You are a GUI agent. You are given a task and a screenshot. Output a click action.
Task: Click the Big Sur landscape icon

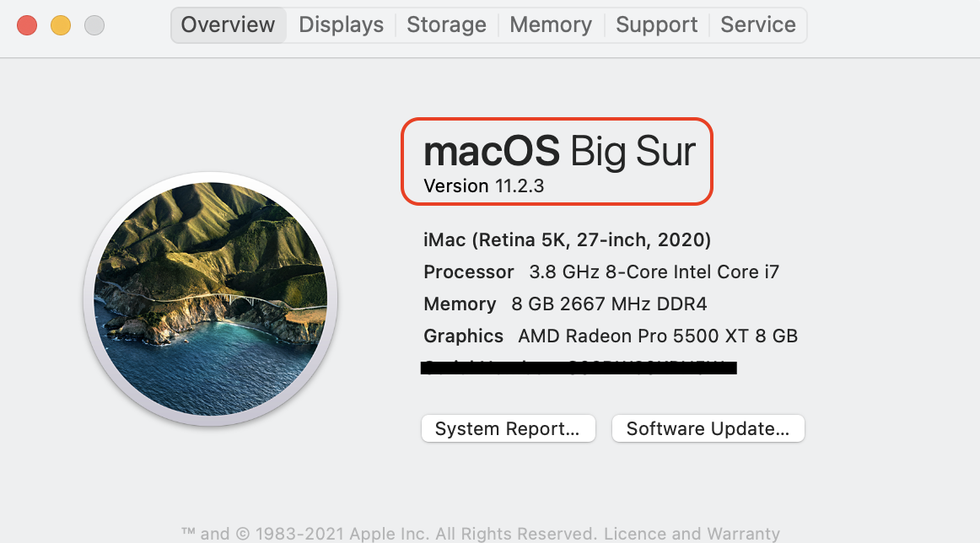[210, 298]
